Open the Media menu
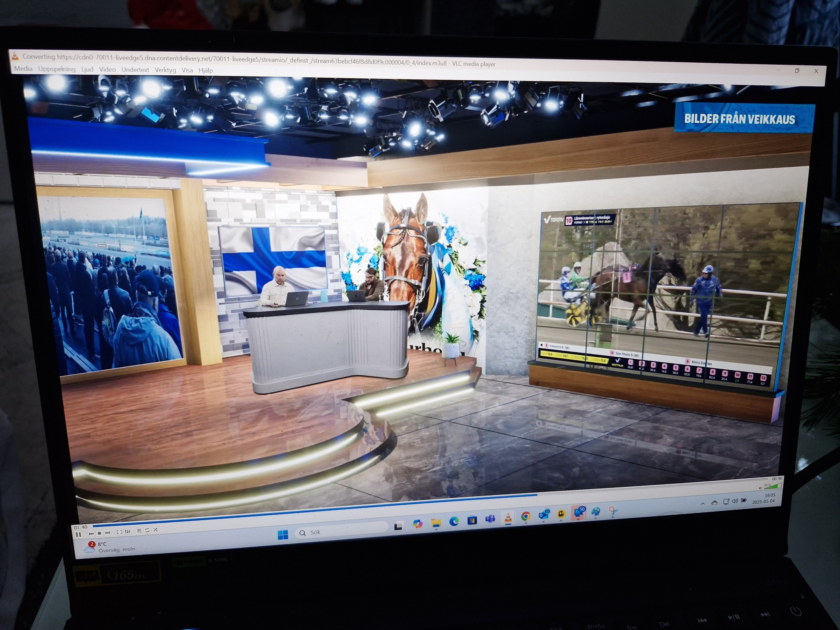The width and height of the screenshot is (840, 630). click(x=23, y=69)
